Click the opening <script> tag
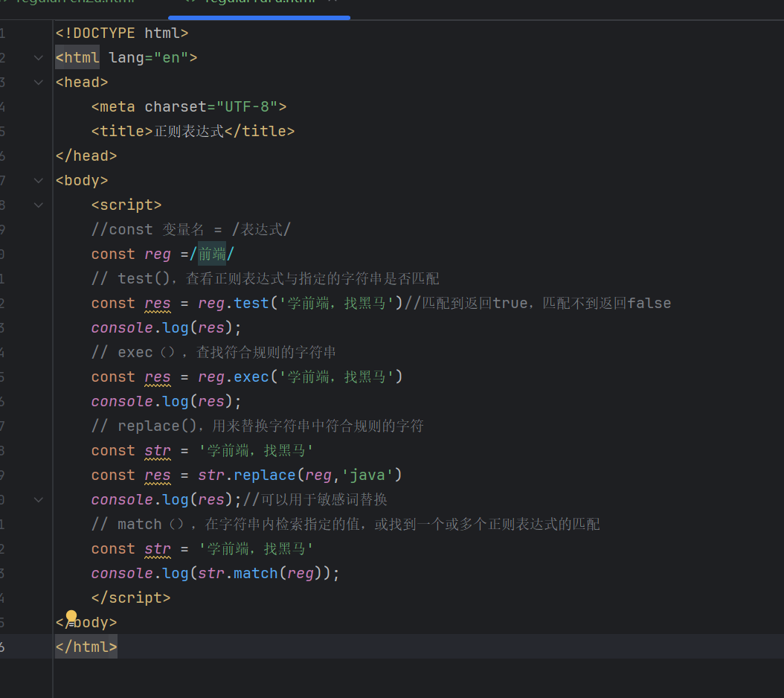 (126, 205)
